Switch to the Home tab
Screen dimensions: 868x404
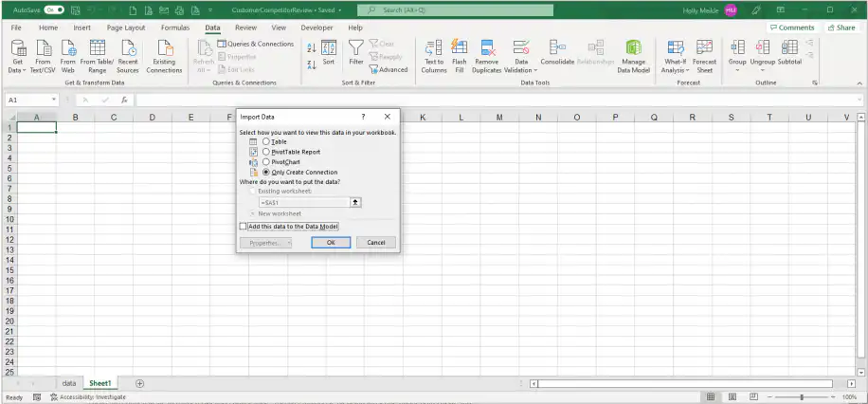[48, 28]
